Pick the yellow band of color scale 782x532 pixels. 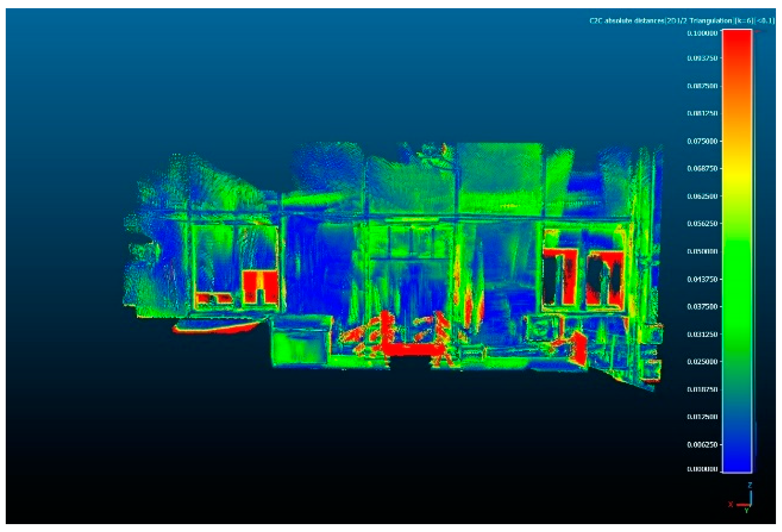click(736, 176)
